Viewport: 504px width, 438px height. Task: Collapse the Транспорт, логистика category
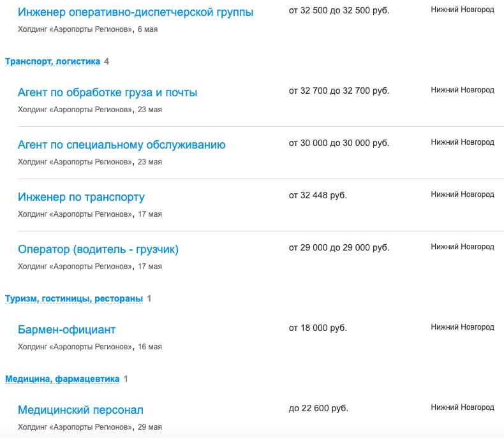coord(53,61)
